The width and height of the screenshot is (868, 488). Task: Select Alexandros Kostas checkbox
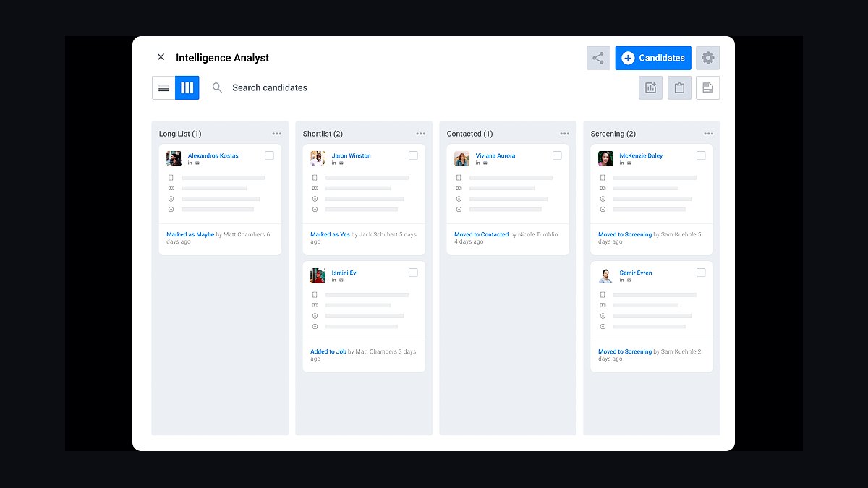(x=269, y=155)
